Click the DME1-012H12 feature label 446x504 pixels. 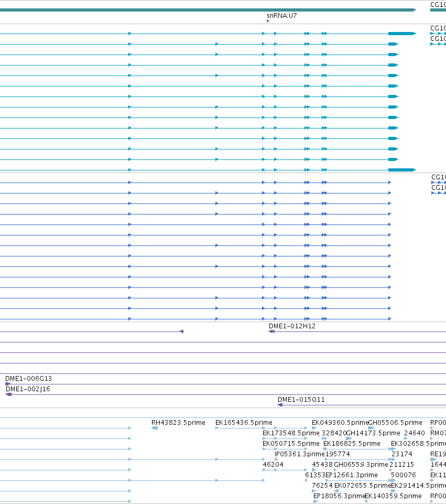tap(292, 326)
